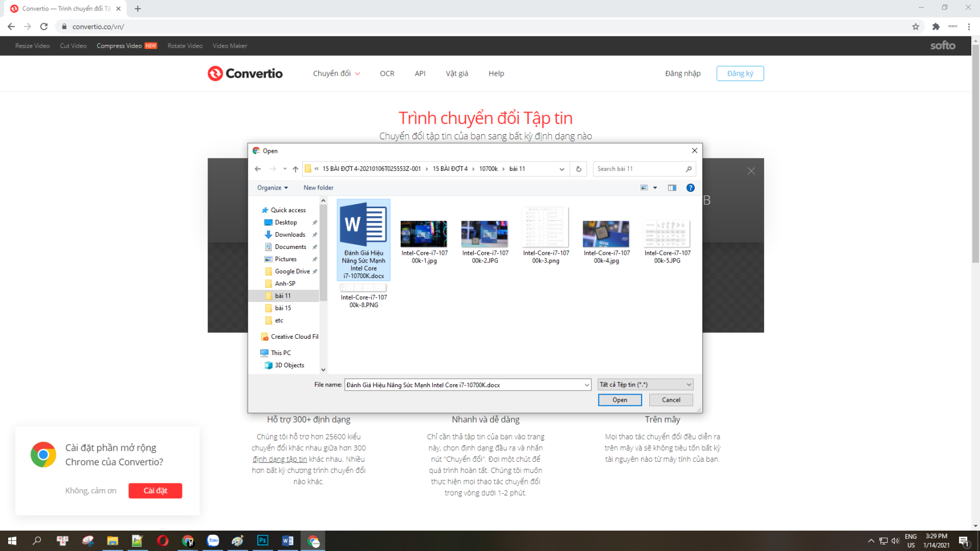Click the Đăng ký button

pos(740,73)
